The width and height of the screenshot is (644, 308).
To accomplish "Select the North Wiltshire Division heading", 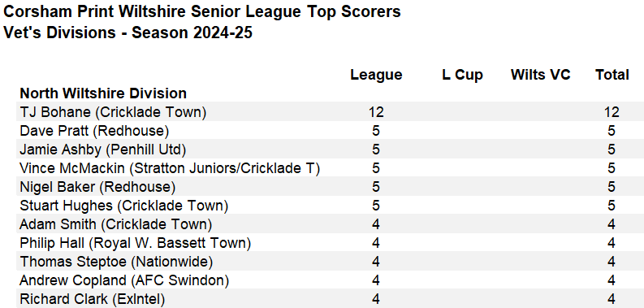I will coord(103,93).
